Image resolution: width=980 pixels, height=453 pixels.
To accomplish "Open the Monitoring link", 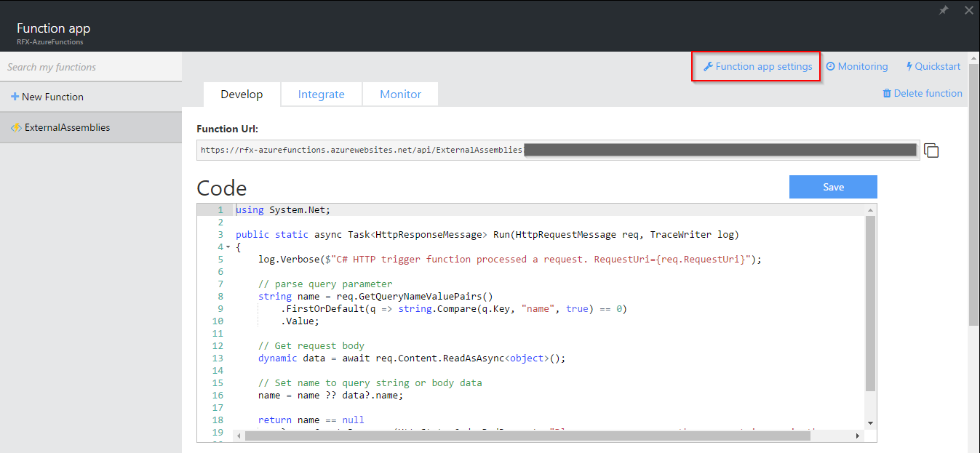I will point(862,67).
